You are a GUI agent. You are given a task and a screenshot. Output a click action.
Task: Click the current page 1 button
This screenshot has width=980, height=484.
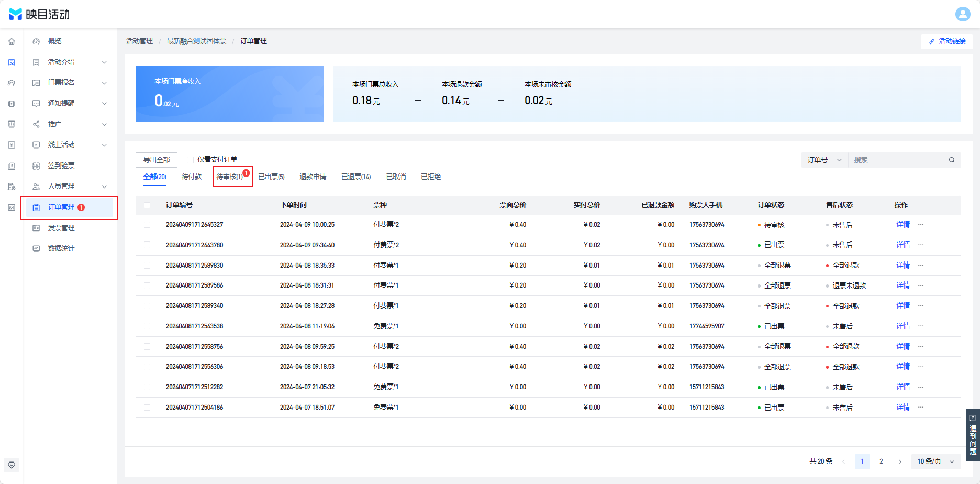pos(862,461)
